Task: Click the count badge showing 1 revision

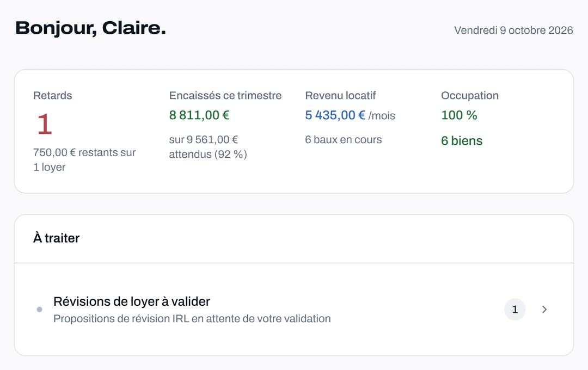Action: pyautogui.click(x=515, y=309)
